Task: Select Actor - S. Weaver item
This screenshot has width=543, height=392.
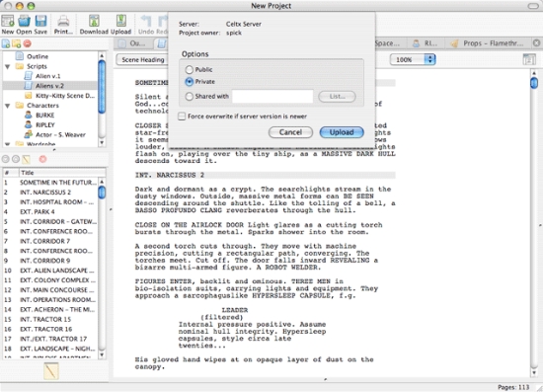Action: [x=60, y=134]
